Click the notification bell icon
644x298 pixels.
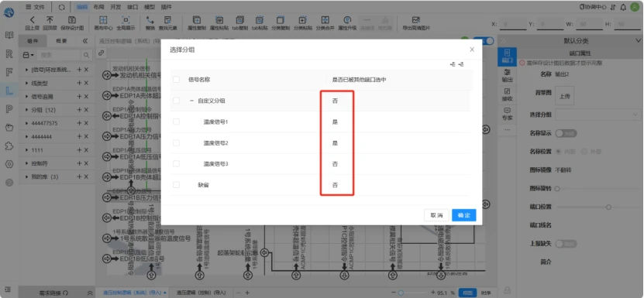click(x=623, y=7)
